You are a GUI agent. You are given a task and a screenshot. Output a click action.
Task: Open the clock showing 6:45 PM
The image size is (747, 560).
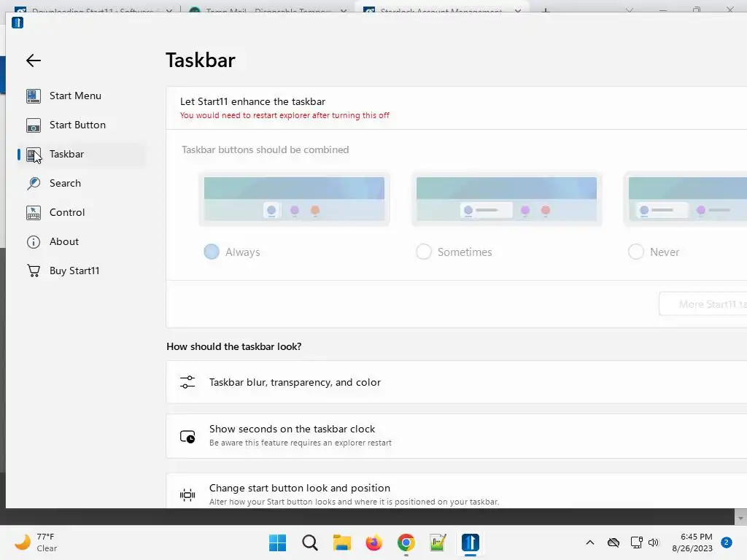tap(692, 542)
